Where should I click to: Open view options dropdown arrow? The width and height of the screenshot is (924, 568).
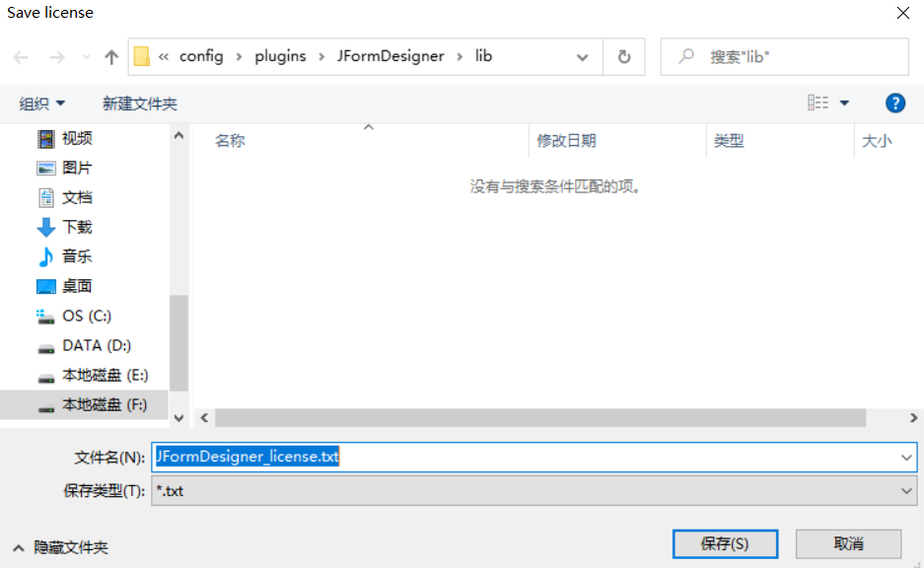click(x=844, y=104)
